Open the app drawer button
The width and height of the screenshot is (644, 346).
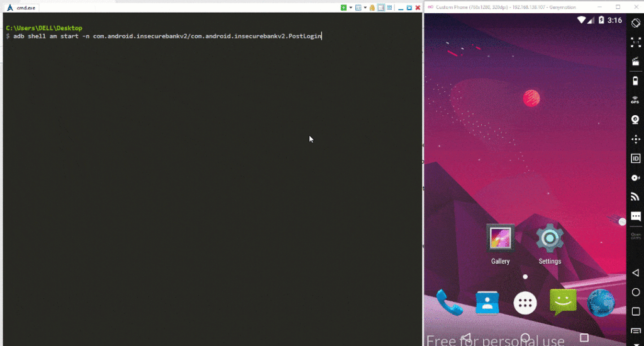tap(525, 303)
